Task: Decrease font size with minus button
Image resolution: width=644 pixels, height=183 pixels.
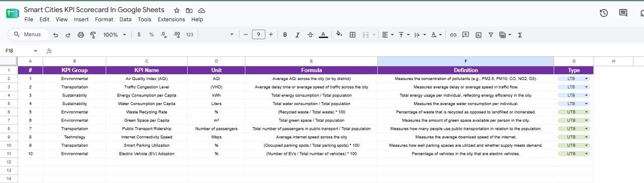Action: [246, 35]
